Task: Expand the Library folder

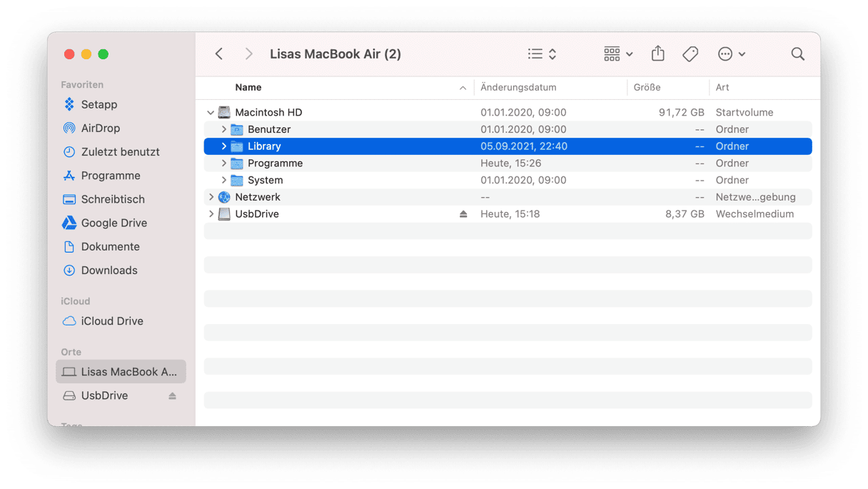Action: click(x=223, y=146)
